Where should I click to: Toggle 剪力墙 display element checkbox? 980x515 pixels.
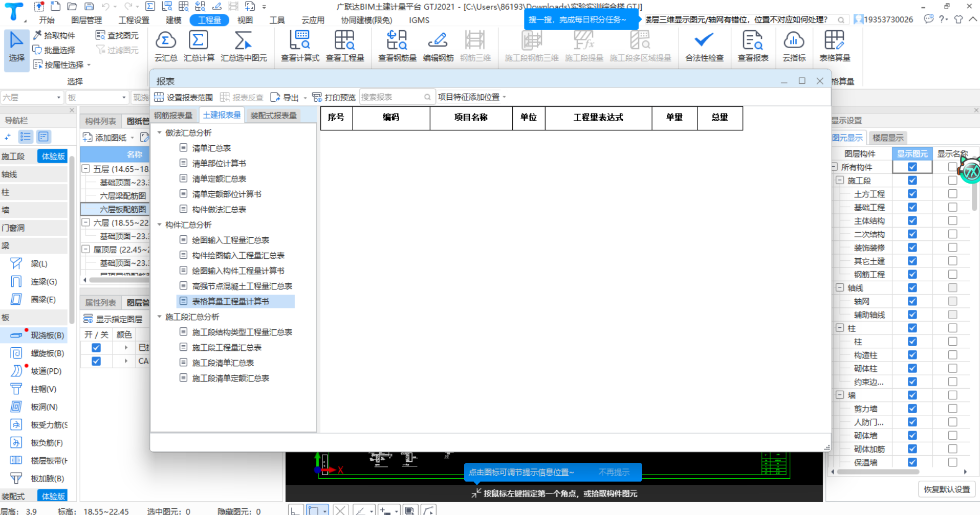(x=912, y=409)
